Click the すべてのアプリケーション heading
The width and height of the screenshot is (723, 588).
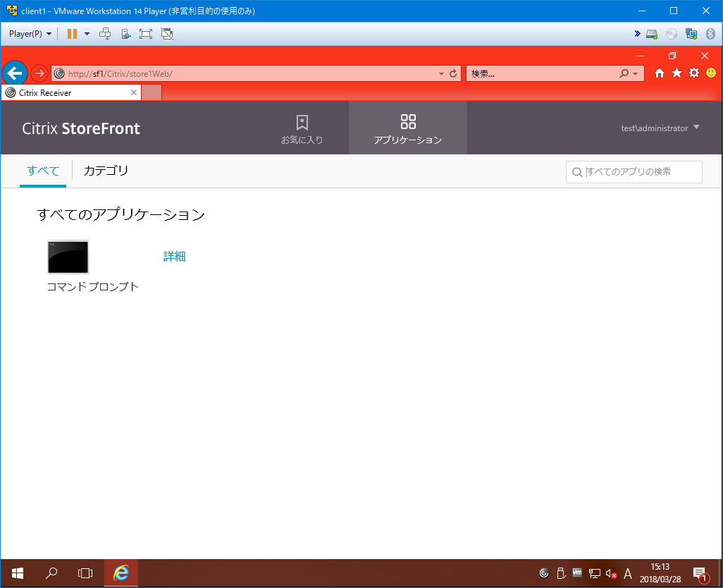tap(121, 214)
